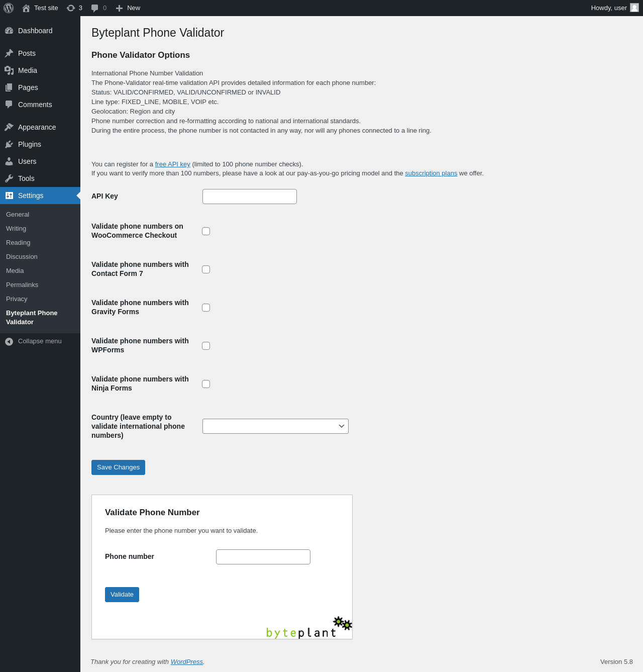Open Privacy settings
Viewport: 643px width, 672px height.
17,299
